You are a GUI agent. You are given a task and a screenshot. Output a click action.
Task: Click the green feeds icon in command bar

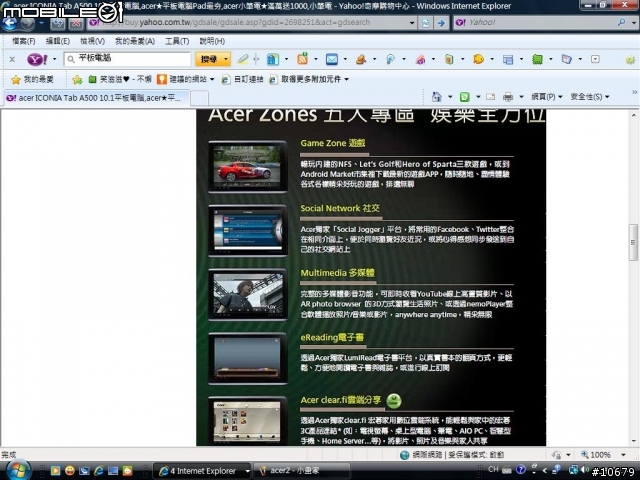tap(464, 97)
